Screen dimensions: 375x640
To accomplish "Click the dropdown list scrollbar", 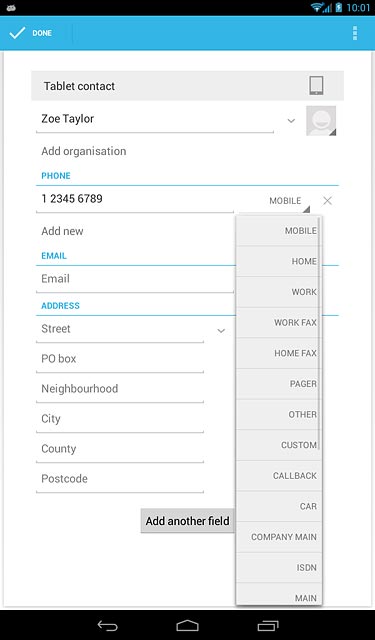I will coord(319,333).
